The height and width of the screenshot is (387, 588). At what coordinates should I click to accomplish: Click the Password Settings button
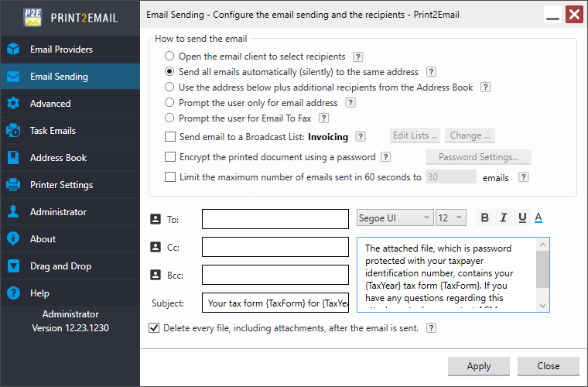(x=478, y=157)
